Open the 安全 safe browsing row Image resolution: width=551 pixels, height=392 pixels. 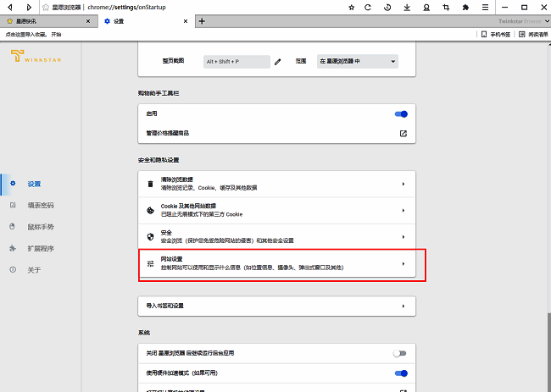click(276, 237)
